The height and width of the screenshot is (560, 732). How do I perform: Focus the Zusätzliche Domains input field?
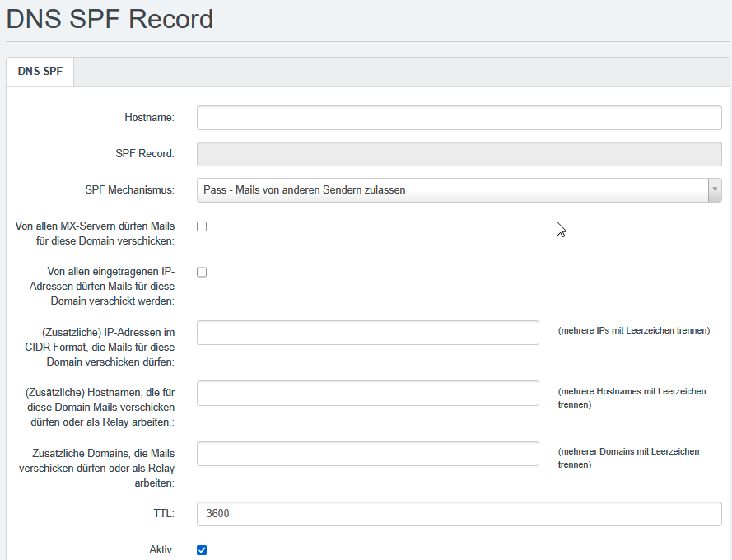click(368, 454)
